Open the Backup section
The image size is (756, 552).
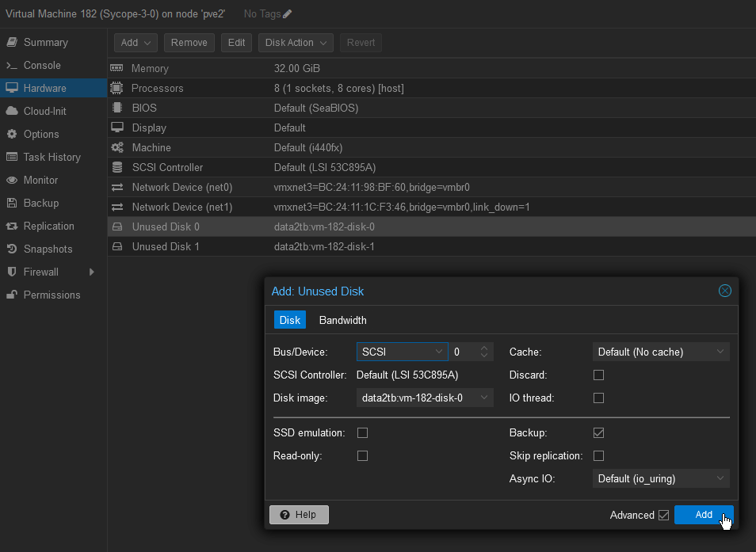tap(40, 203)
